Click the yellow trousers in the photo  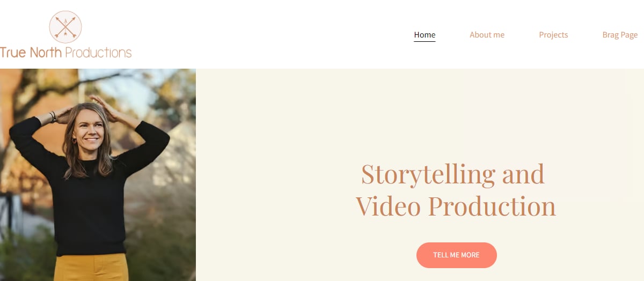(91, 268)
